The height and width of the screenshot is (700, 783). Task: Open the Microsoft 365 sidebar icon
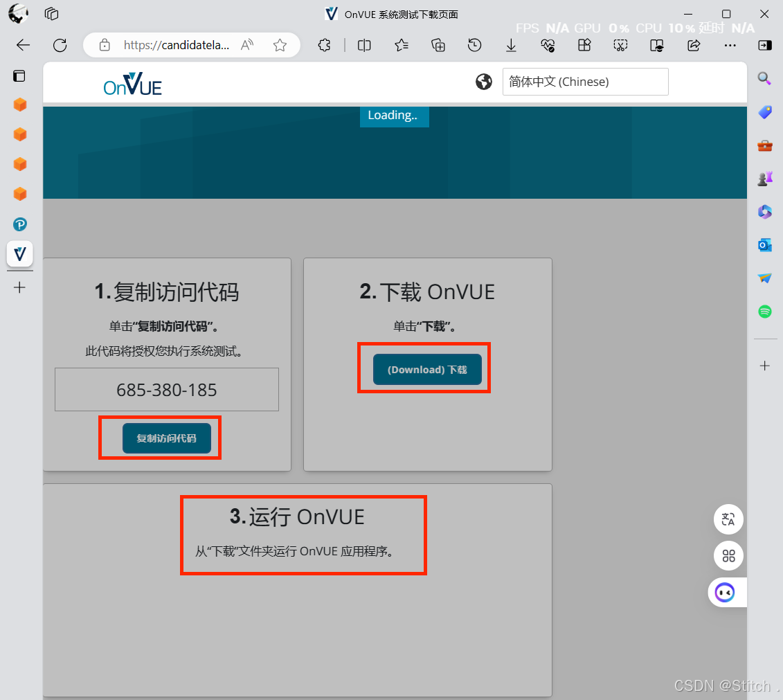pos(764,212)
